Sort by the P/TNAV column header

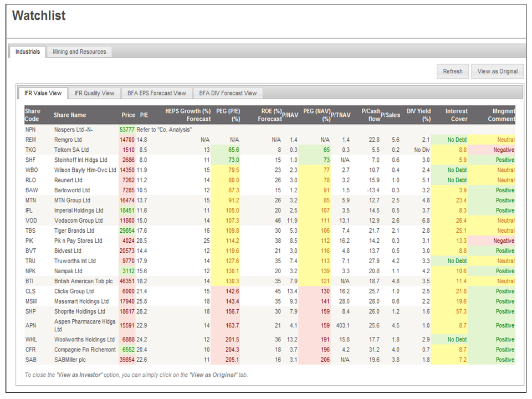[341, 115]
